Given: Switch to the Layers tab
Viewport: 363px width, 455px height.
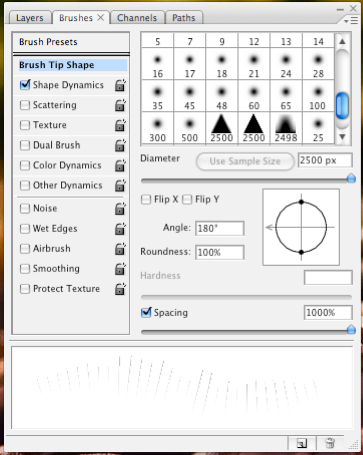Looking at the screenshot, I should click(30, 18).
